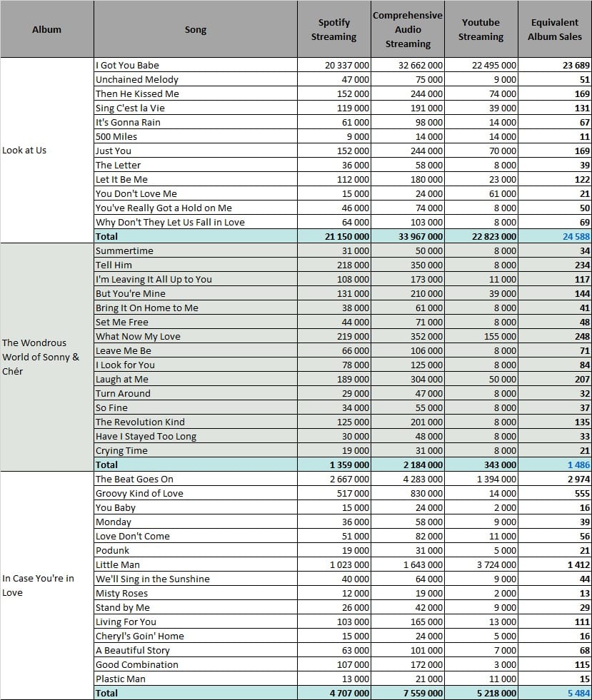Select Comprehensive Audio value '32 662 000'
This screenshot has height=700, width=592.
pyautogui.click(x=421, y=65)
